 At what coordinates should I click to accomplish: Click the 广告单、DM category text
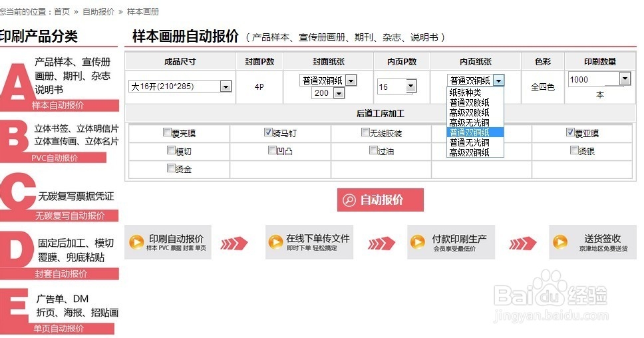(x=63, y=299)
